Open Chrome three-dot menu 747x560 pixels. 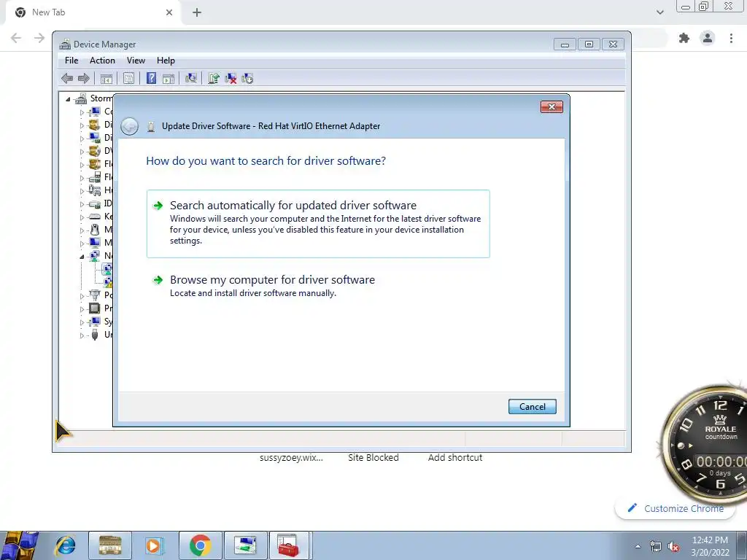pos(731,38)
